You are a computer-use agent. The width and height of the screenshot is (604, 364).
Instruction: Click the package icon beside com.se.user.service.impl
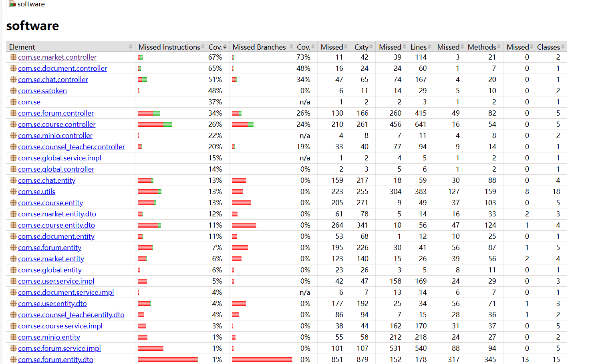13,281
